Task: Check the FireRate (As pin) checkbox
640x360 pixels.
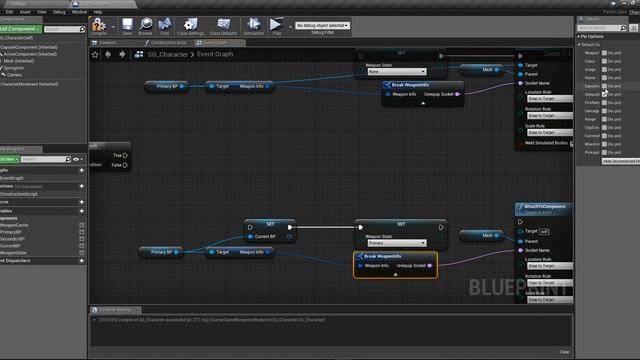Action: click(x=604, y=103)
